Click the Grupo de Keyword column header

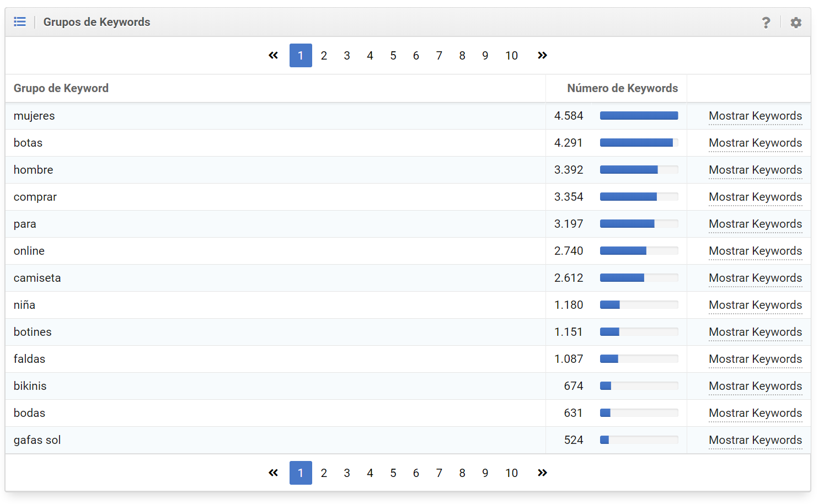pyautogui.click(x=61, y=88)
